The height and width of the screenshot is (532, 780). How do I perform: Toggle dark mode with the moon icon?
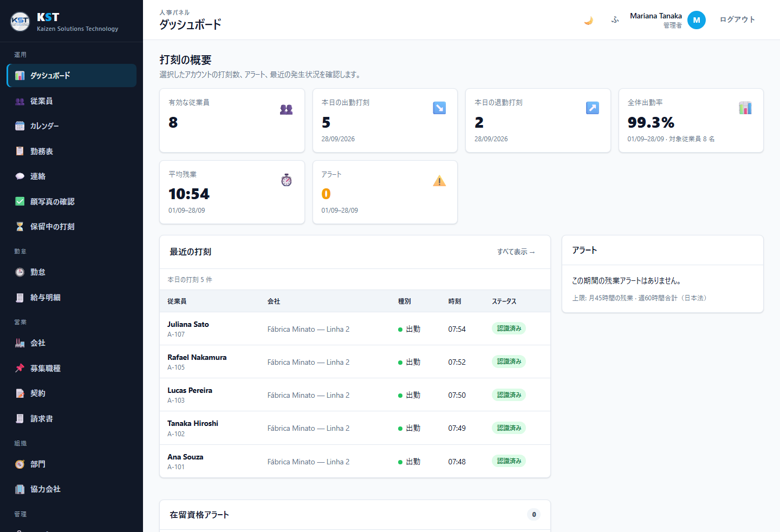tap(588, 20)
